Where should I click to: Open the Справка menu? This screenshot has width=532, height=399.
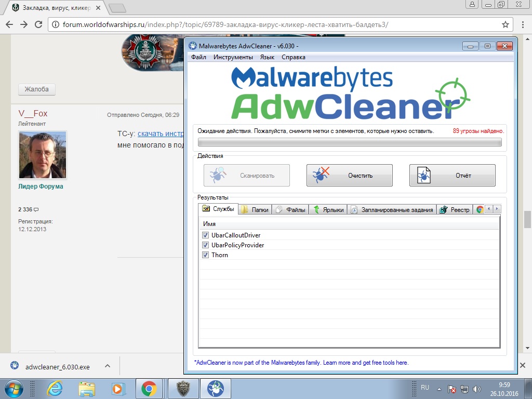tap(293, 57)
